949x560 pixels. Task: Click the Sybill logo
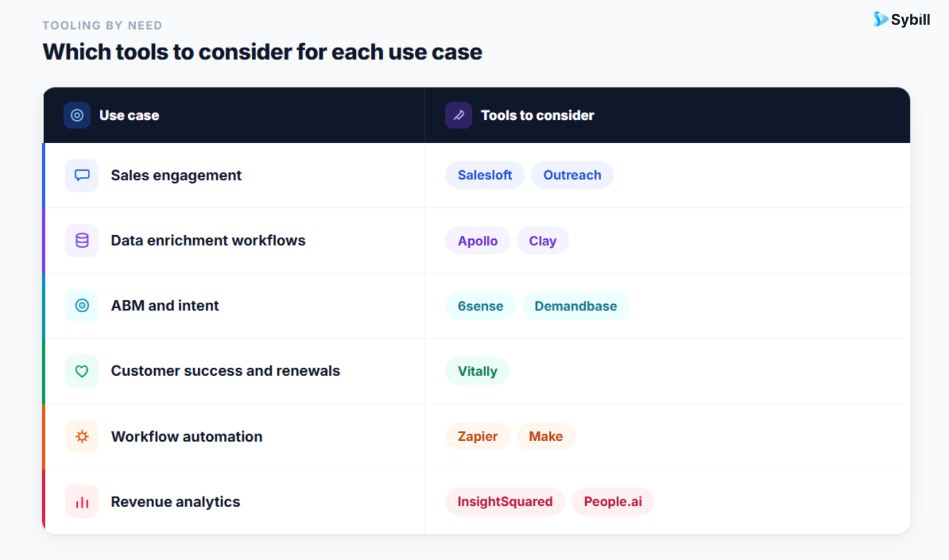(x=901, y=19)
